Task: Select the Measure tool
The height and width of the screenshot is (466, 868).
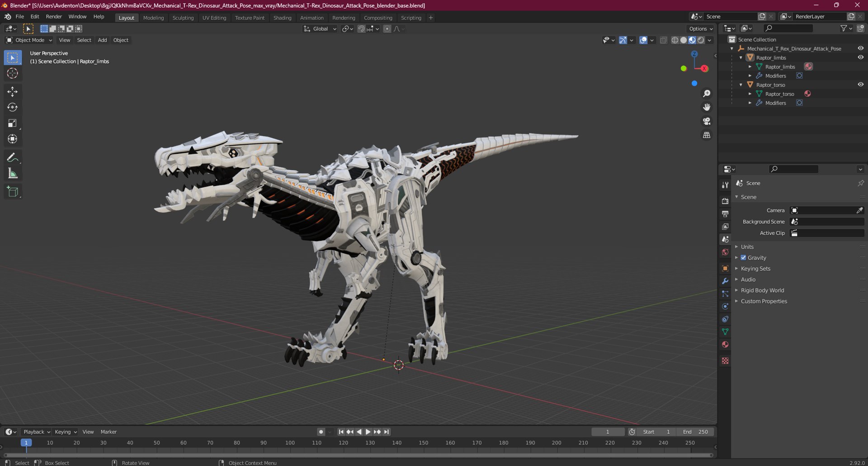Action: coord(12,173)
